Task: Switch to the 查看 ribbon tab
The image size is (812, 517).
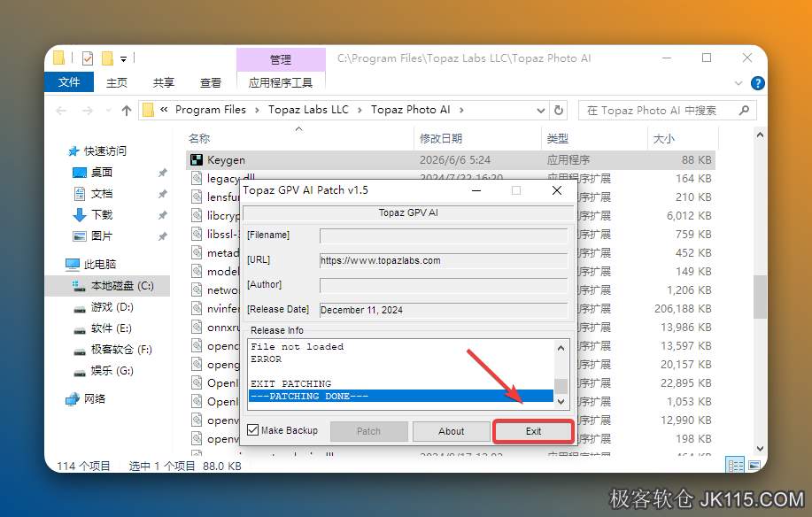Action: [x=210, y=83]
